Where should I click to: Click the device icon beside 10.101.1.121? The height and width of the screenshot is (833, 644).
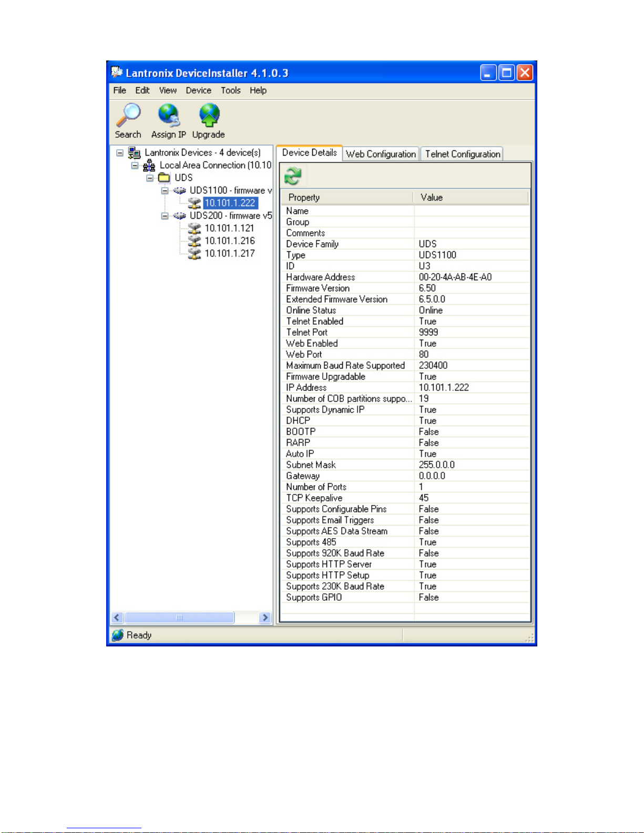point(195,228)
